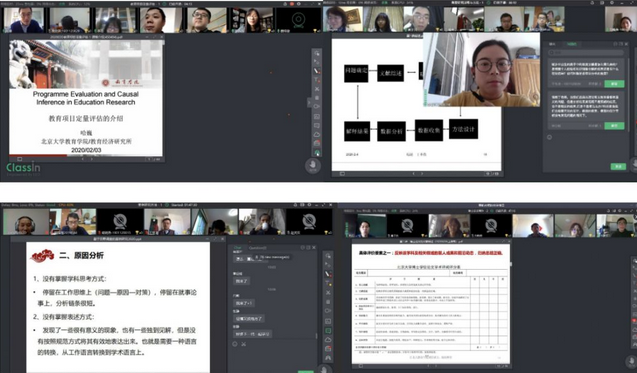Click the pointer-select tool atop top-left toolbar
The height and width of the screenshot is (373, 637).
click(x=317, y=53)
